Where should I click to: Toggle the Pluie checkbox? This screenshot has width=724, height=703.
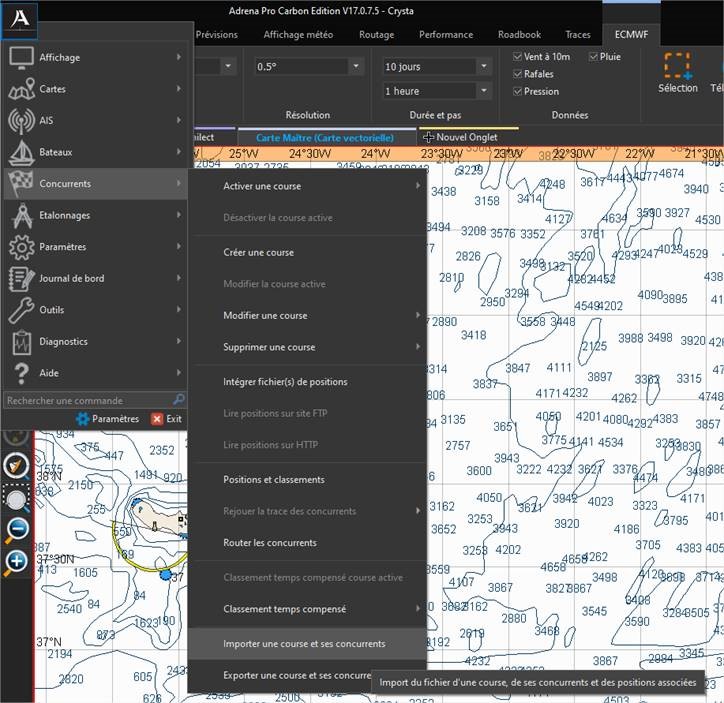click(x=593, y=57)
